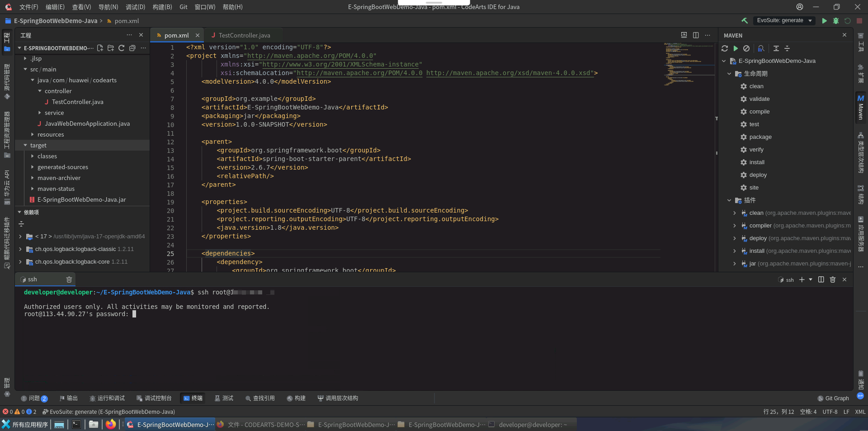
Task: Click the UTF-8 encoding status item
Action: pyautogui.click(x=830, y=412)
